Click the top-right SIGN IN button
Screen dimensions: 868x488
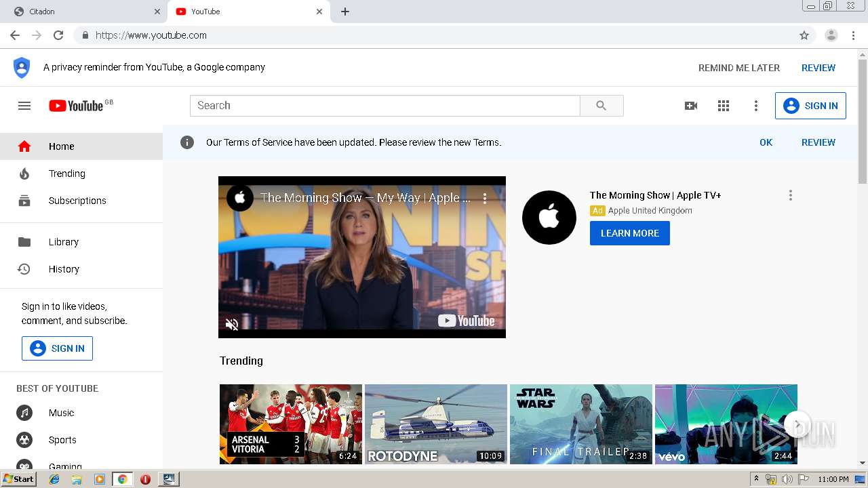(810, 106)
